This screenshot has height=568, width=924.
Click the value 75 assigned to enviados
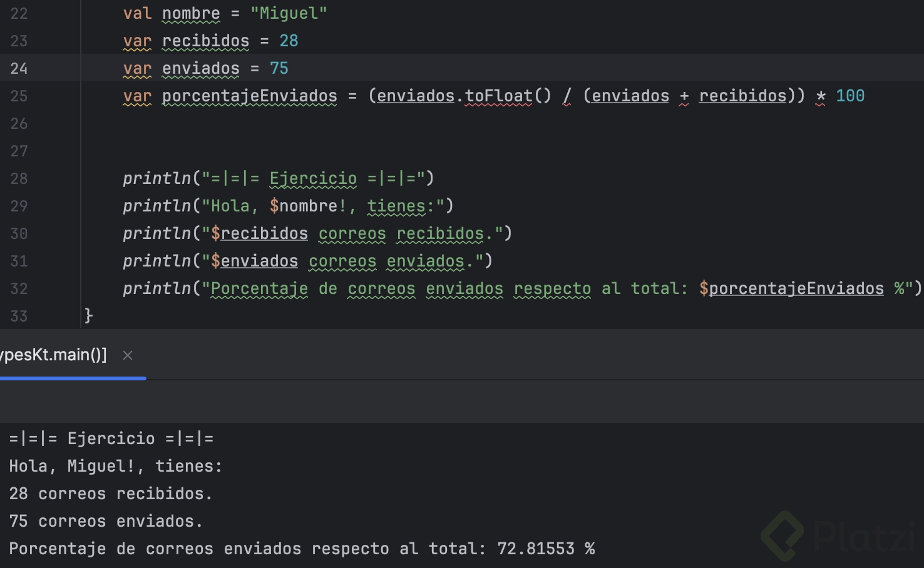click(279, 68)
